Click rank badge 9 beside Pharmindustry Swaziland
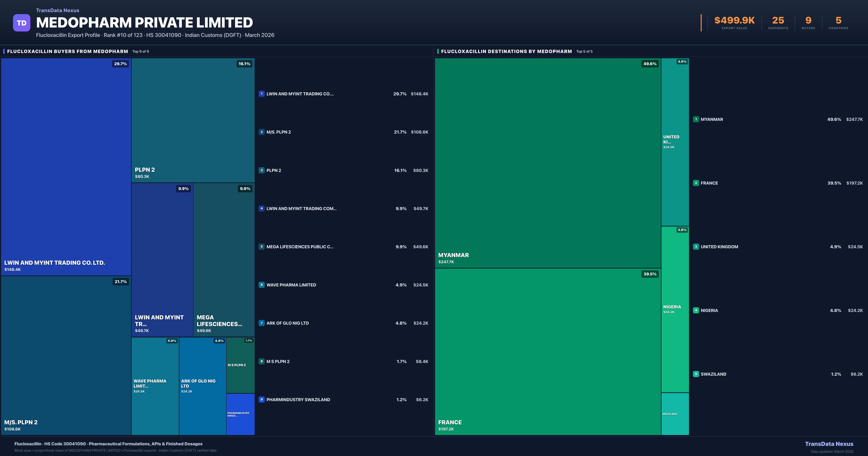Screen dimensions: 868x456 [261, 399]
